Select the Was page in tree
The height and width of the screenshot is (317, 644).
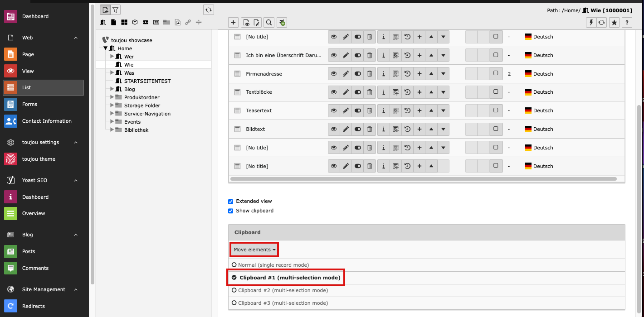click(129, 73)
